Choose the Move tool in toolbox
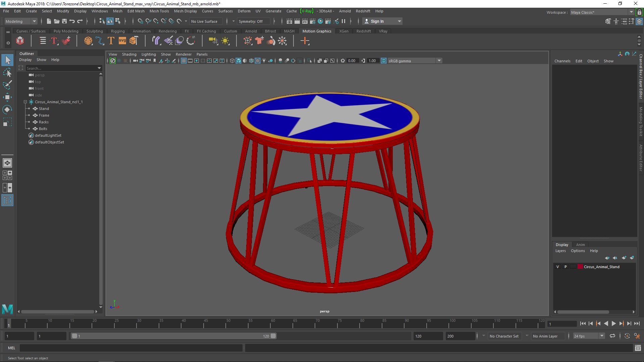Viewport: 644px width, 362px height. click(7, 97)
